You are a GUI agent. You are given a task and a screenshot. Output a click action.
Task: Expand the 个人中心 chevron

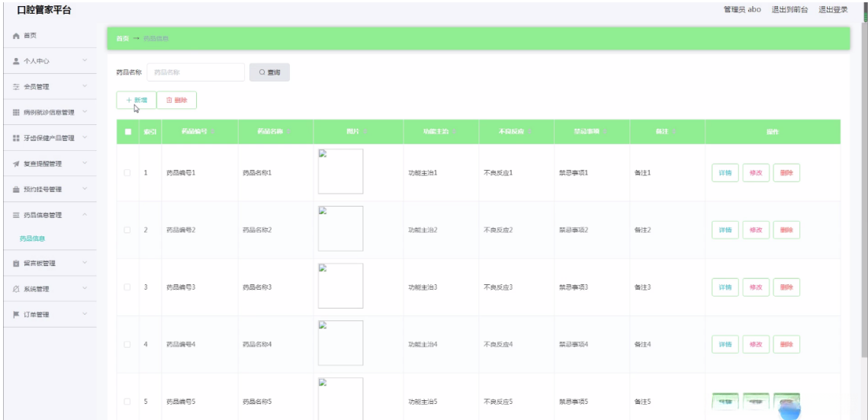point(85,60)
